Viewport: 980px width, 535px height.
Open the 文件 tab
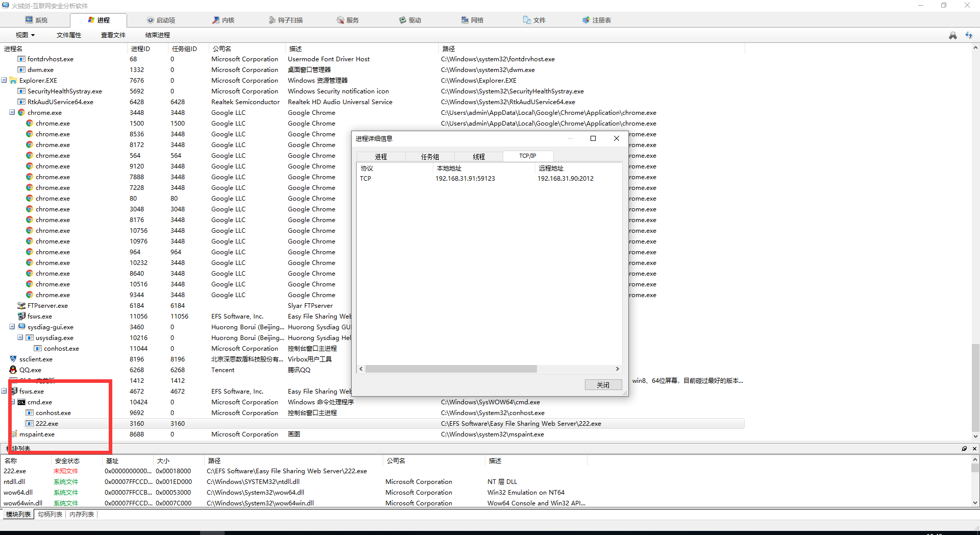pyautogui.click(x=534, y=20)
